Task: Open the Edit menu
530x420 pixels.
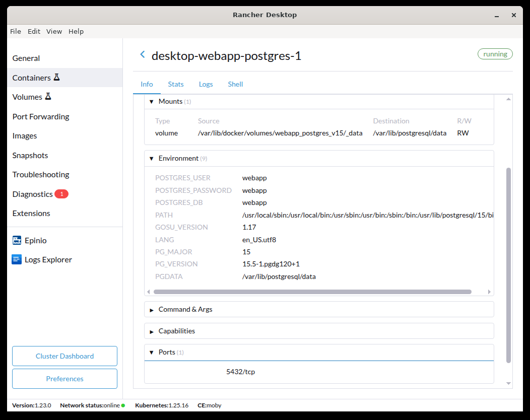Action: click(34, 31)
